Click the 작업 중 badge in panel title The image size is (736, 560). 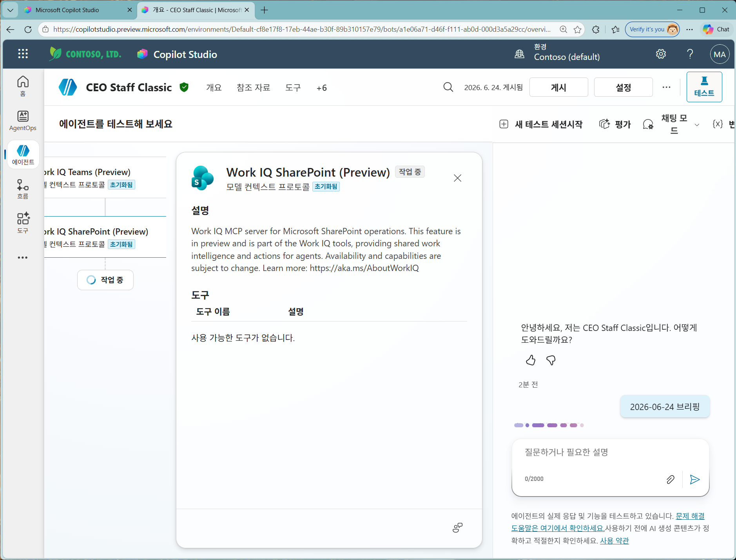point(410,172)
